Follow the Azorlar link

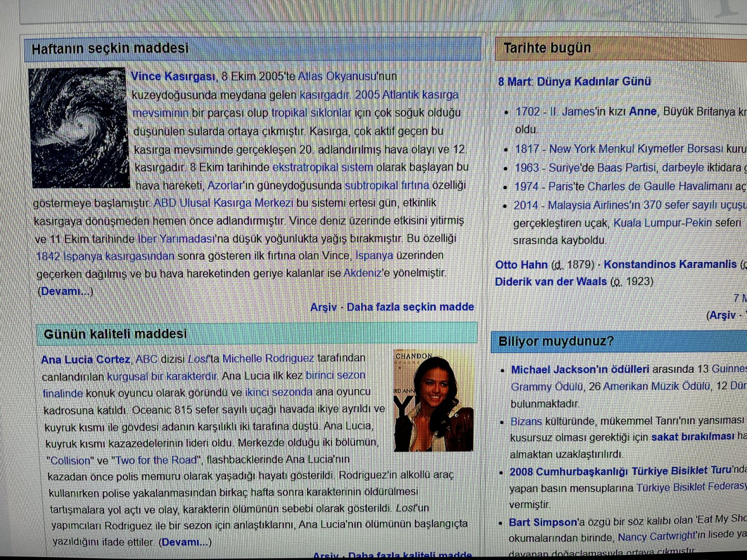tap(225, 185)
